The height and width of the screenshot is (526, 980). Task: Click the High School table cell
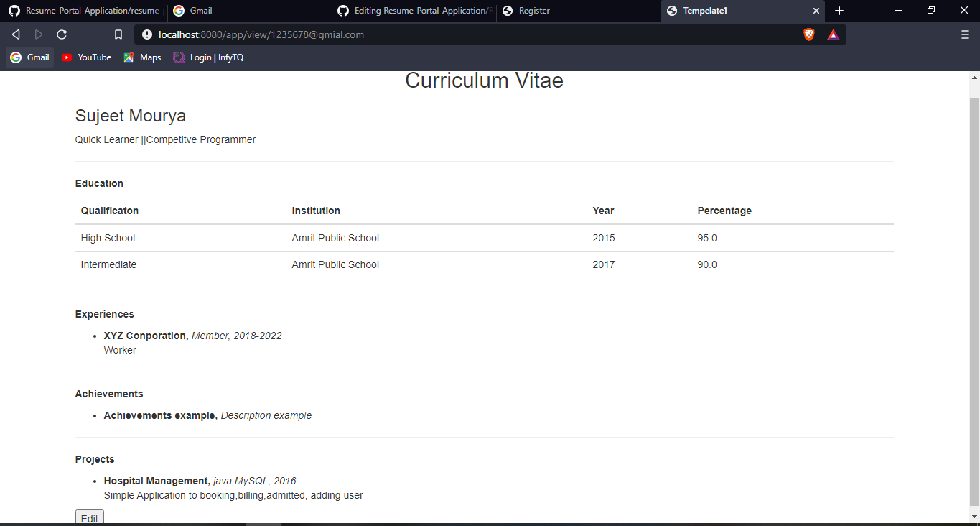point(108,238)
